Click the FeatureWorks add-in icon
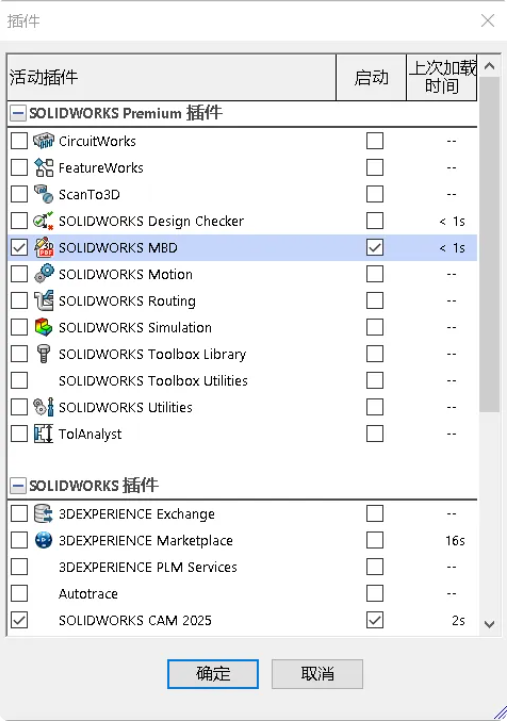 coord(44,168)
